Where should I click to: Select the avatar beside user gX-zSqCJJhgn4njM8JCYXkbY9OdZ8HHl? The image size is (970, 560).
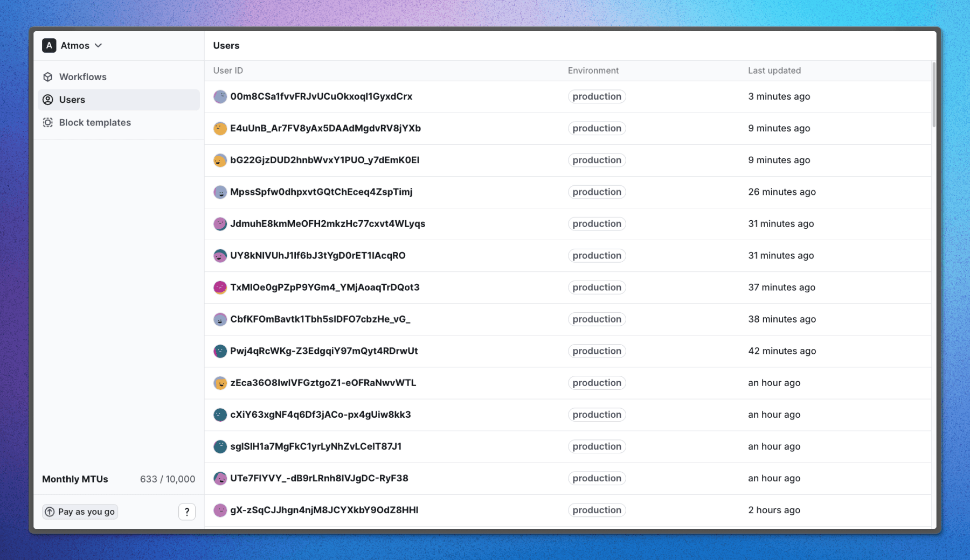[x=220, y=510]
